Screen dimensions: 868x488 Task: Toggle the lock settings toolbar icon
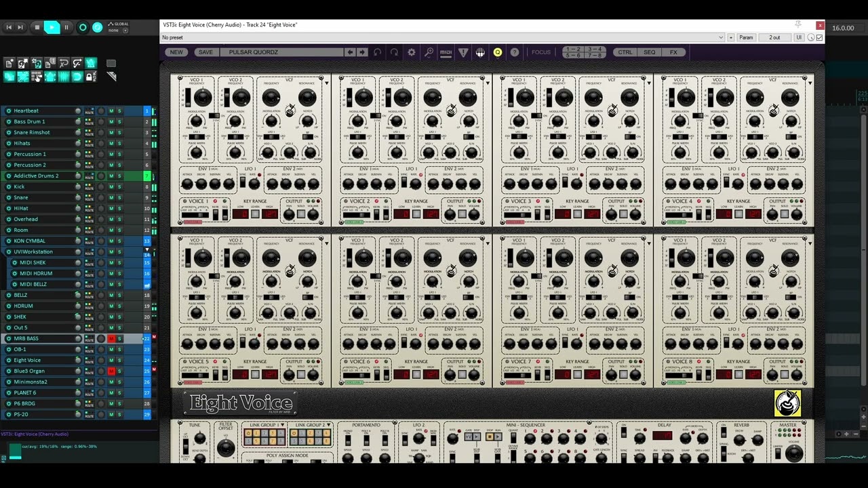(x=91, y=77)
